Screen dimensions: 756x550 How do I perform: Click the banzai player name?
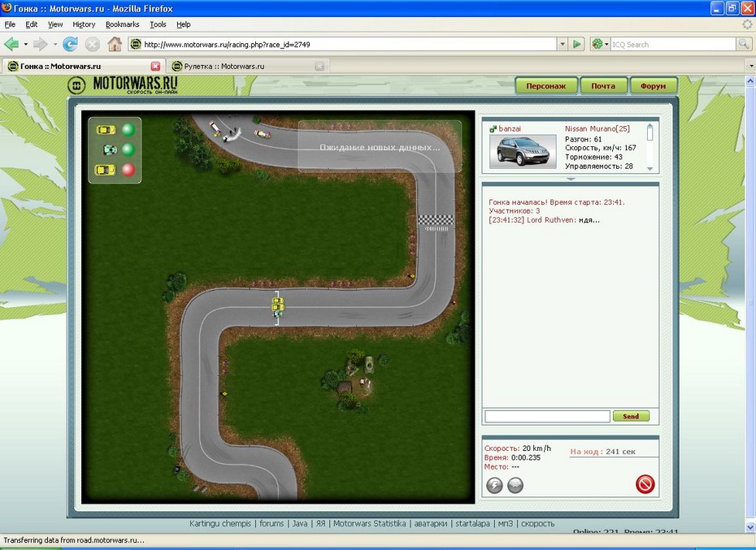(510, 128)
